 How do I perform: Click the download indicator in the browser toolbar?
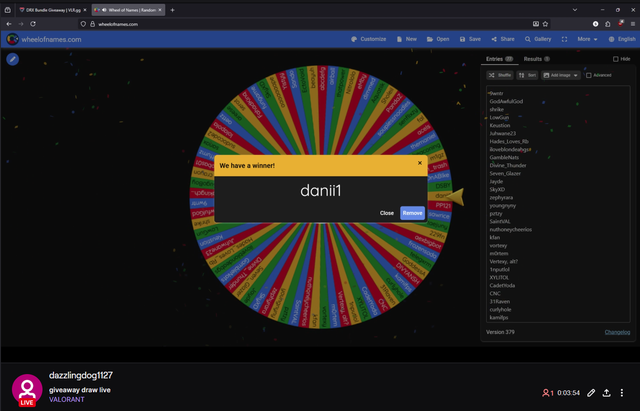point(596,24)
